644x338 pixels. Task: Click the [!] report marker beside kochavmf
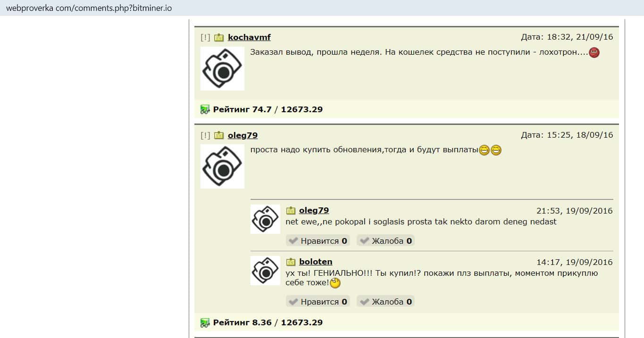pos(205,37)
